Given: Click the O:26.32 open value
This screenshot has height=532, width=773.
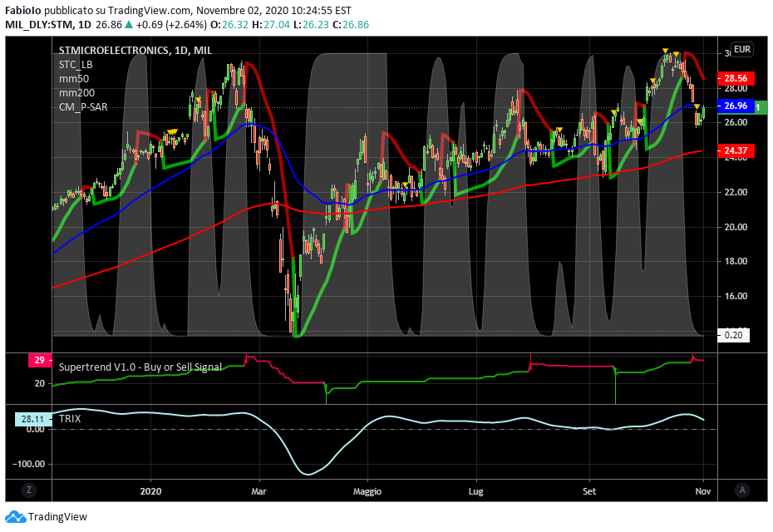Looking at the screenshot, I should click(229, 25).
